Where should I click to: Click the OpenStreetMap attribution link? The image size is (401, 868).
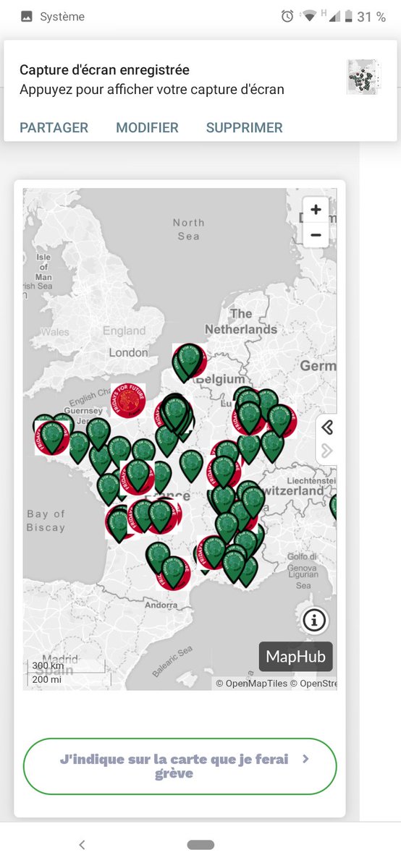click(x=313, y=684)
